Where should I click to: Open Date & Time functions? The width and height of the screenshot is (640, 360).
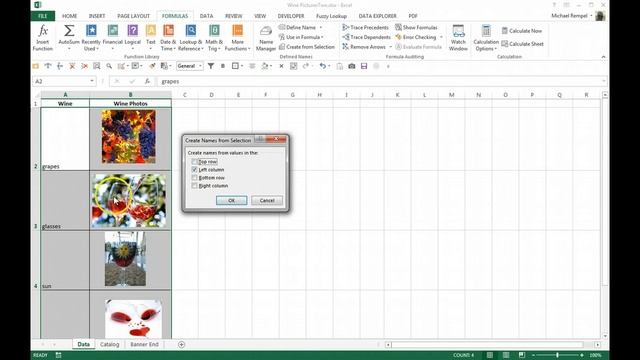coord(168,38)
